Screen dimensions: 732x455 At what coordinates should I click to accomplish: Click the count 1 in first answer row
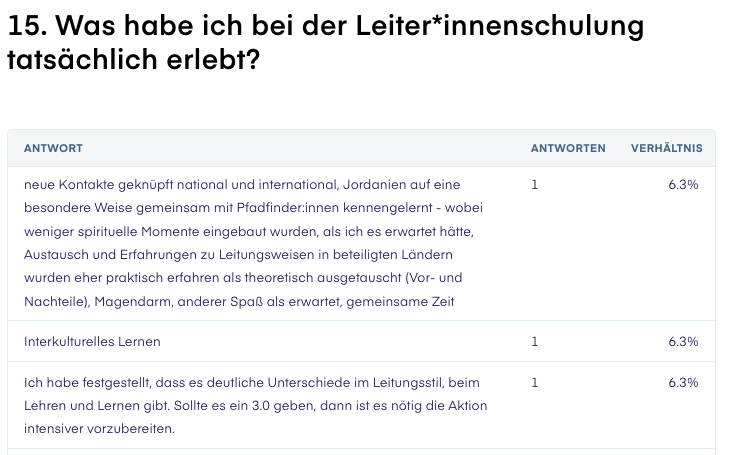pyautogui.click(x=535, y=185)
